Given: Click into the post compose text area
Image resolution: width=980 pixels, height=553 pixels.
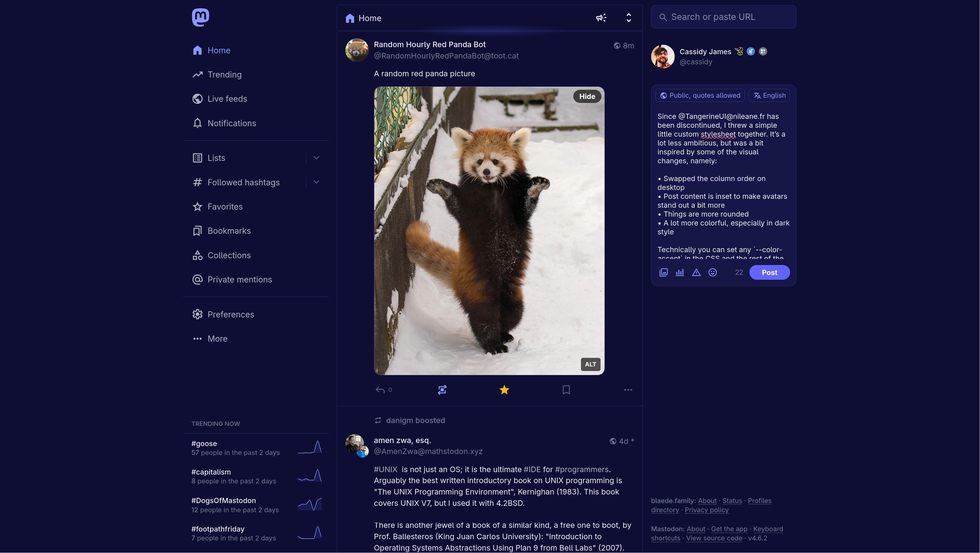Looking at the screenshot, I should pos(724,185).
